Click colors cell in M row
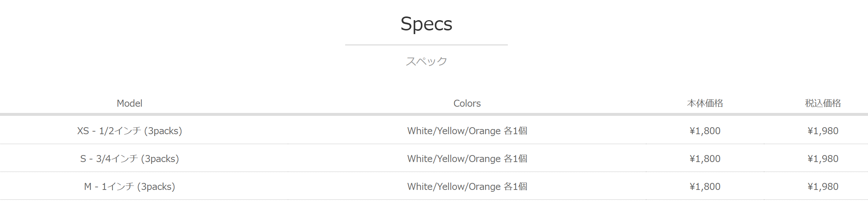This screenshot has width=868, height=213. 467,187
